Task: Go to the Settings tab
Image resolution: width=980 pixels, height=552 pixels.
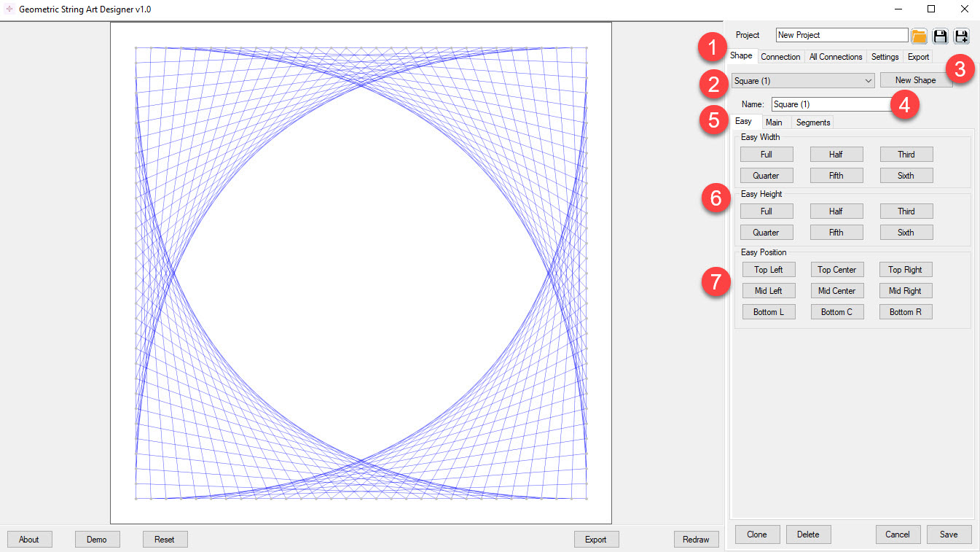Action: click(885, 57)
